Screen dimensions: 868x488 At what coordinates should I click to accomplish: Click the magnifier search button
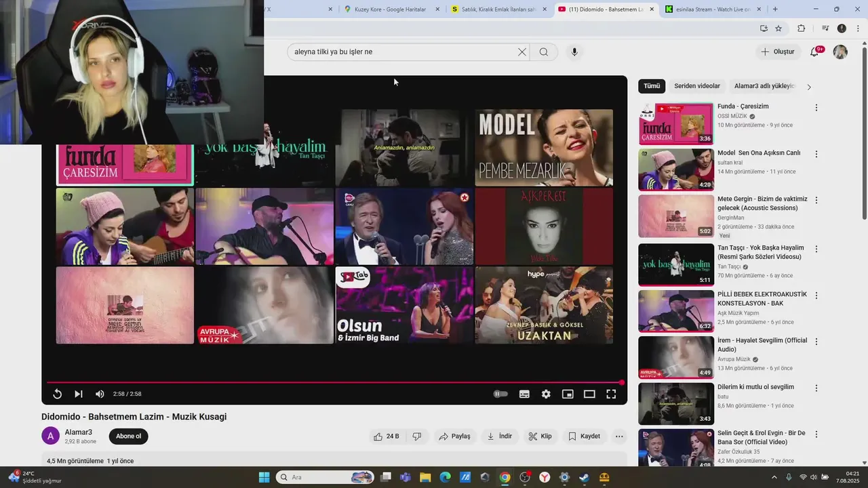click(543, 52)
